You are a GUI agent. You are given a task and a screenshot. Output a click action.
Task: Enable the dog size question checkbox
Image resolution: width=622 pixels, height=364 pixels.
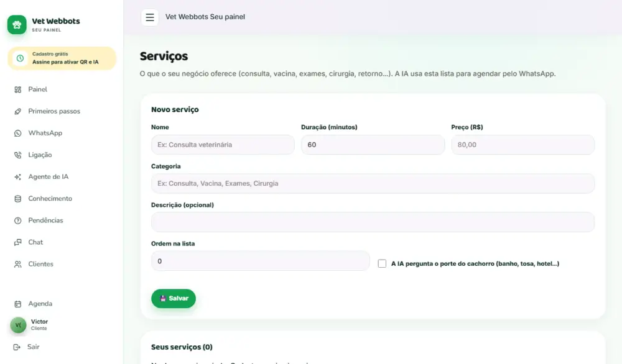(x=382, y=263)
